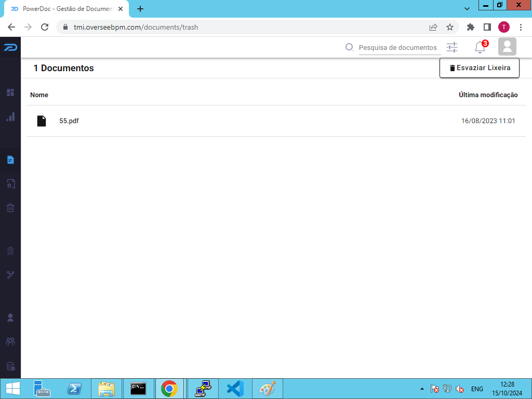532x399 pixels.
Task: Click the search magnifier icon
Action: tap(349, 47)
